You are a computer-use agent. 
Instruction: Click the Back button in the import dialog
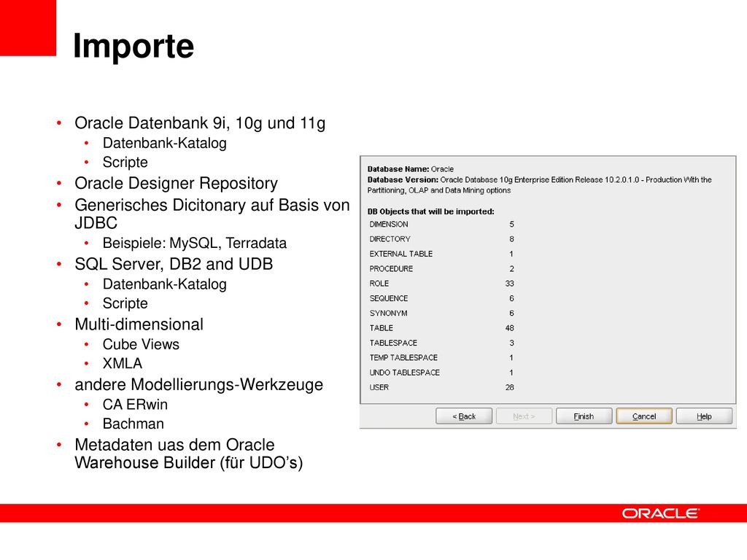click(x=463, y=416)
